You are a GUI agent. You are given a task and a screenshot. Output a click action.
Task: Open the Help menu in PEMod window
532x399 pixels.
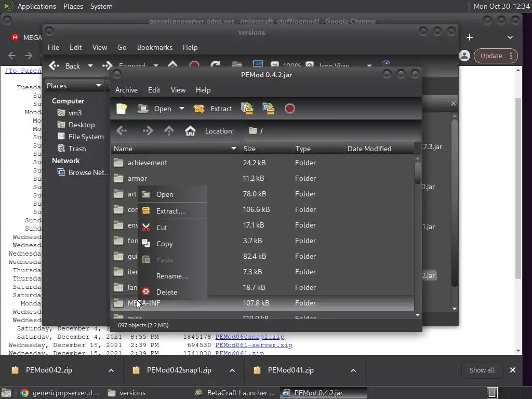203,90
